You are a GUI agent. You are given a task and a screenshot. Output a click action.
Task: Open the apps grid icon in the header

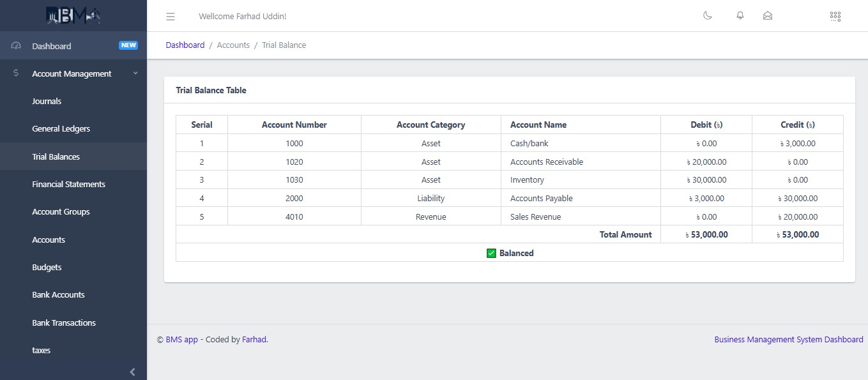pyautogui.click(x=835, y=16)
